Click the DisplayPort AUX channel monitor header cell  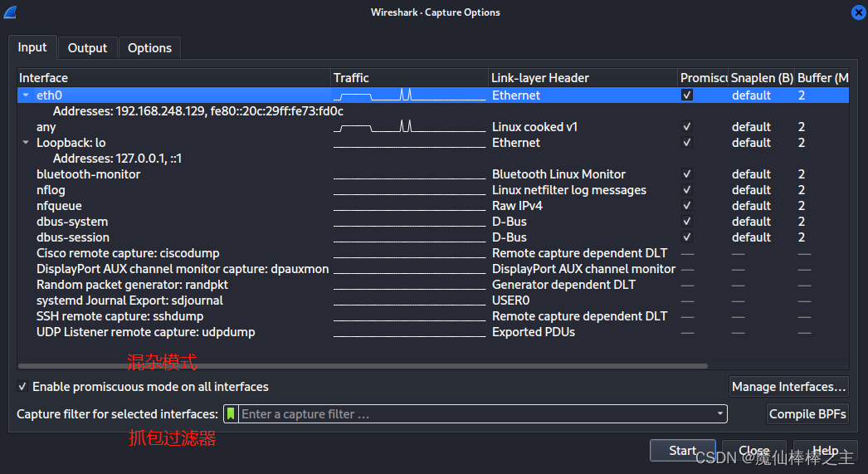click(583, 269)
